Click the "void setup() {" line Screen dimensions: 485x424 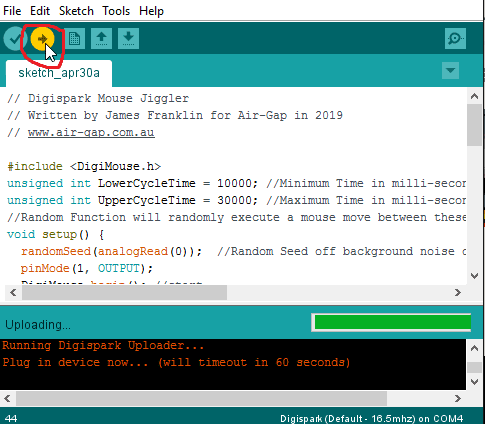[x=56, y=234]
